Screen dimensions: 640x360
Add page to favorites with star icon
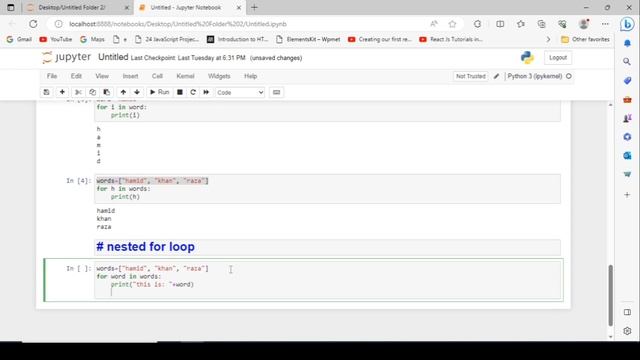coord(452,24)
